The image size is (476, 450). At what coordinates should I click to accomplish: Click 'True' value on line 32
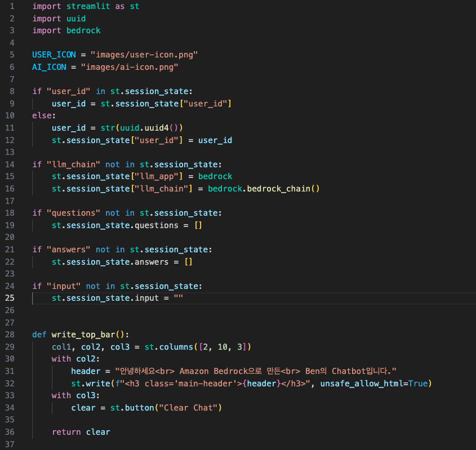(x=418, y=384)
